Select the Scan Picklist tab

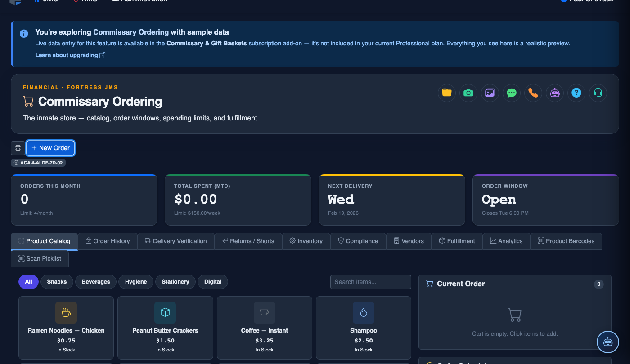coord(40,259)
